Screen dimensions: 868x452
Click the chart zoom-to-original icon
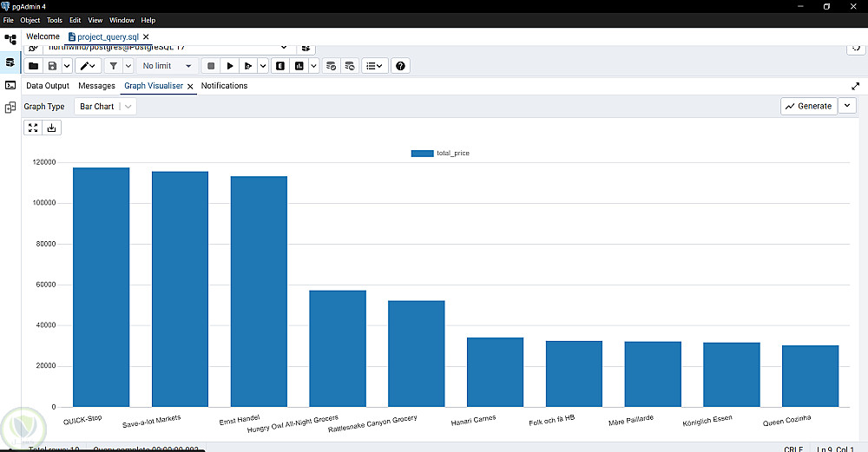pos(33,128)
